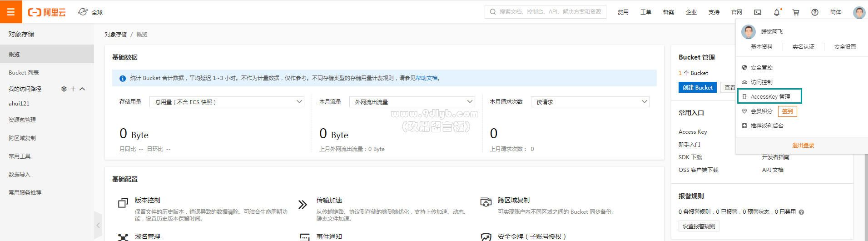Switch language via 简体
The image size is (868, 241).
836,12
